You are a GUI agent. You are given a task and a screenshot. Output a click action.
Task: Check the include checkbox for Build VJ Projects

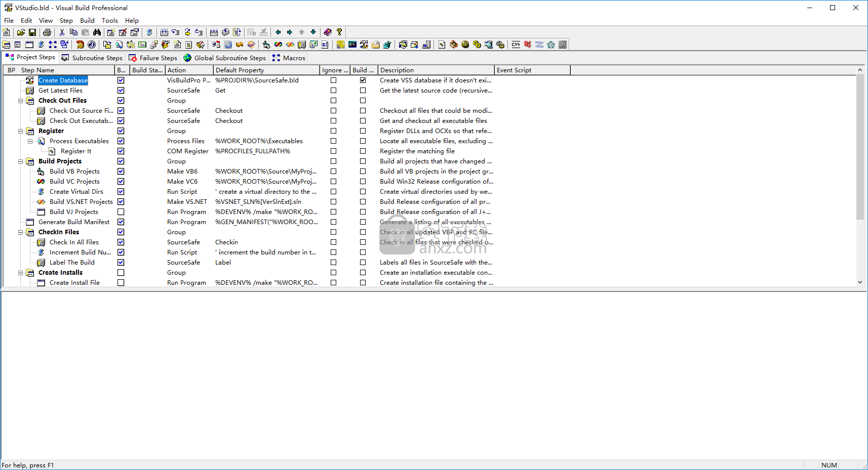(x=121, y=211)
